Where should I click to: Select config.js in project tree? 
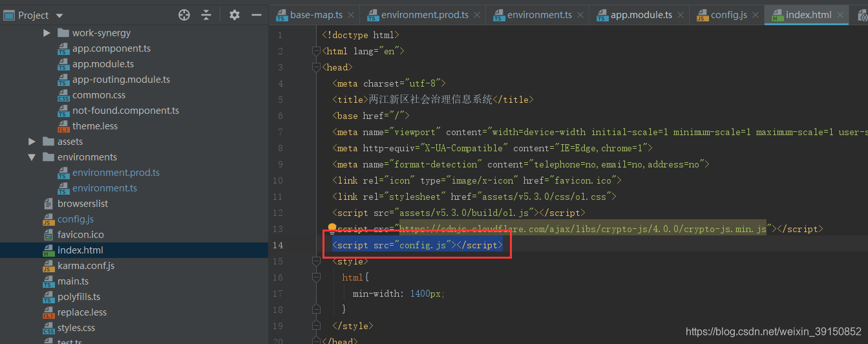[76, 219]
